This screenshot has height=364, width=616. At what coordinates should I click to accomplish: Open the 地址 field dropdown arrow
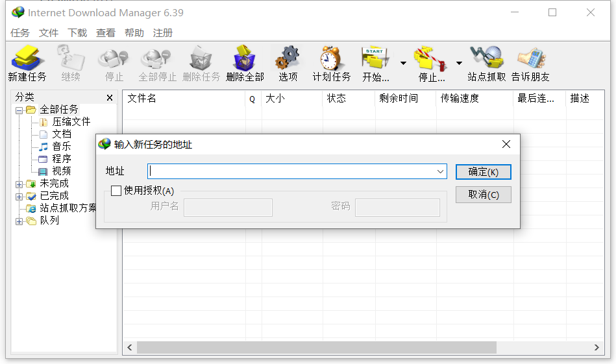point(441,171)
